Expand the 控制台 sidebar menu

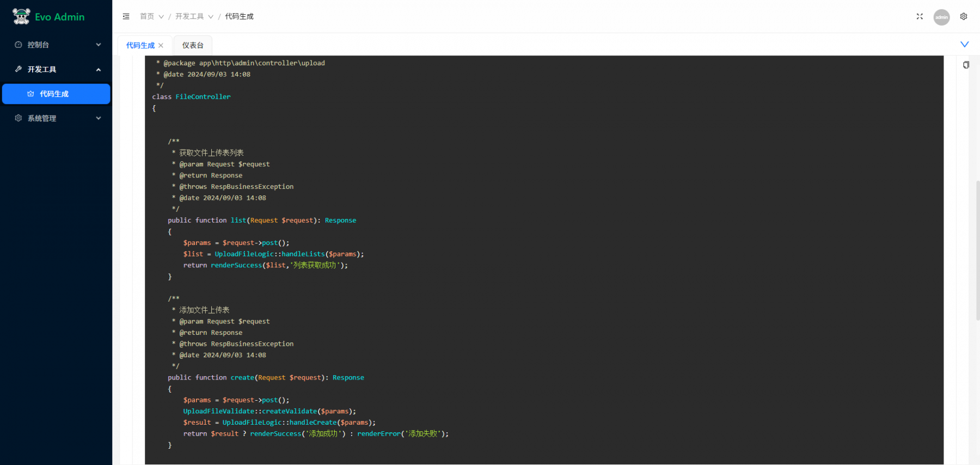pos(99,45)
